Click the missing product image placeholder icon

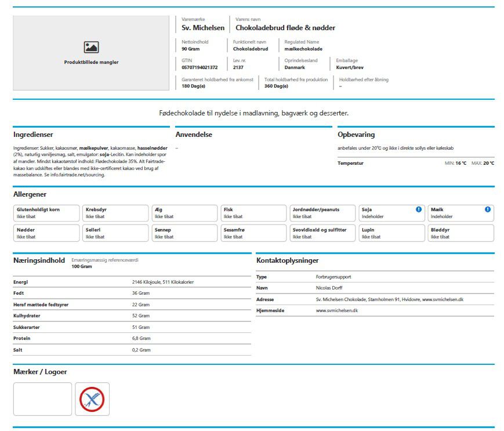(x=91, y=47)
